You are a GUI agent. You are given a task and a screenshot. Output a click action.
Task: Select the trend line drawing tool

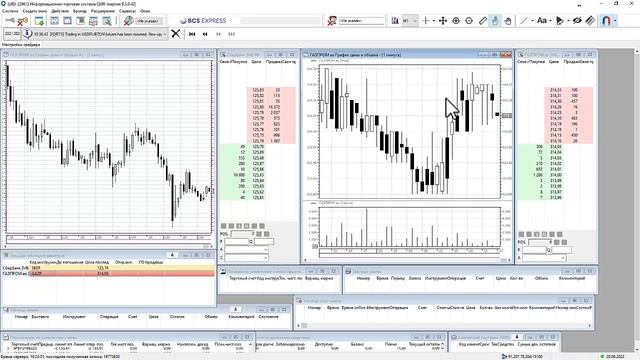tap(524, 20)
